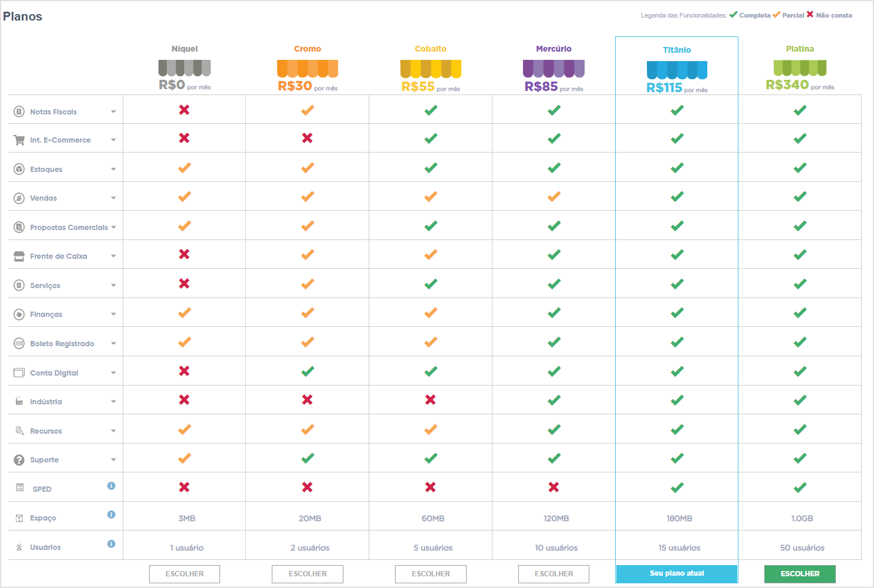Expand the Estoques row chevron
Image resolution: width=874 pixels, height=588 pixels.
[114, 169]
